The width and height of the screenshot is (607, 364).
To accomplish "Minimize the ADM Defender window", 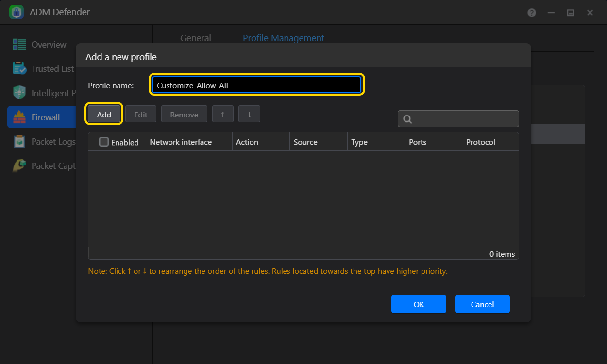I will pos(551,13).
